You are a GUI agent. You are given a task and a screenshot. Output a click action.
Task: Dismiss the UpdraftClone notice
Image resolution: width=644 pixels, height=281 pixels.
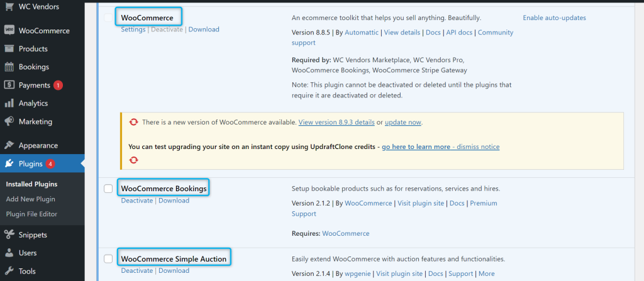[478, 146]
